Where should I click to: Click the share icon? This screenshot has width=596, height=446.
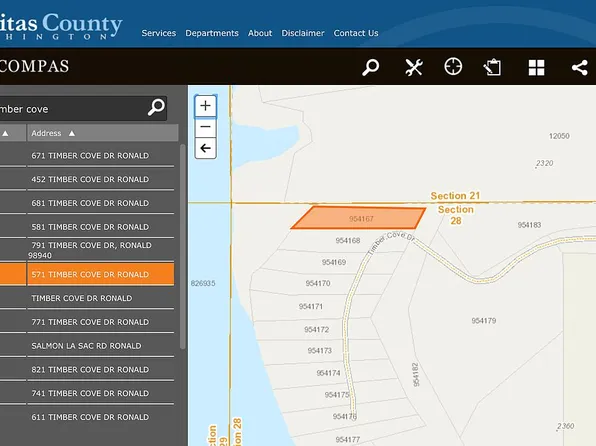coord(580,68)
